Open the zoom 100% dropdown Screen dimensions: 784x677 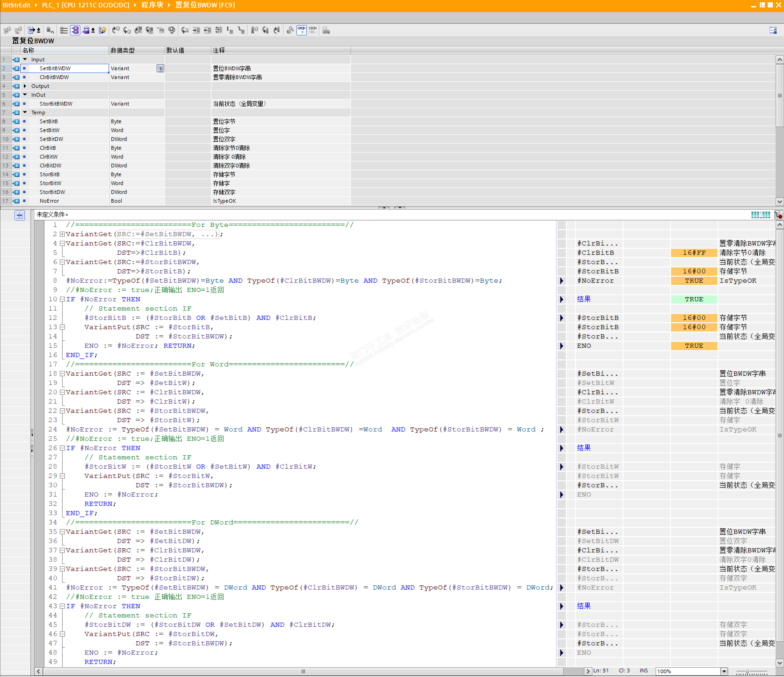click(x=724, y=672)
